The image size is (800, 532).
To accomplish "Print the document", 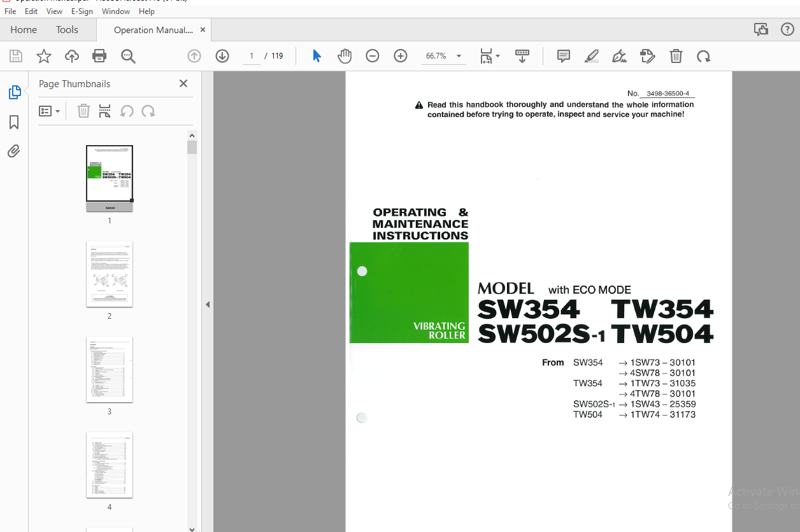I will coord(99,56).
